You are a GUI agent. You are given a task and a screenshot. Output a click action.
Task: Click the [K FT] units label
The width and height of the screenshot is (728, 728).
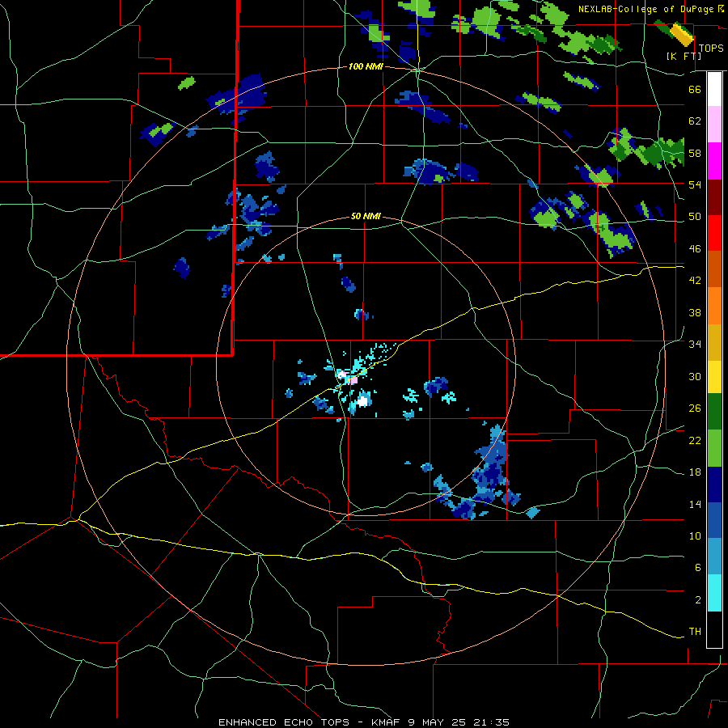(684, 56)
